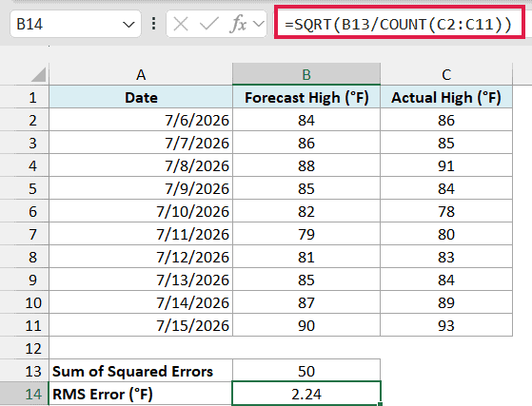Click forecast value 79 in row 7
The width and height of the screenshot is (532, 406).
[x=306, y=234]
